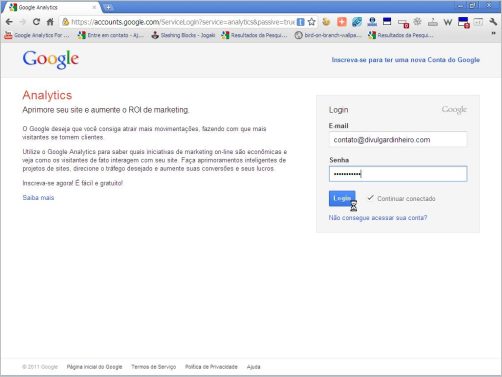Click the blue Facebook icon in the address bar
This screenshot has width=502, height=377.
tap(300, 22)
